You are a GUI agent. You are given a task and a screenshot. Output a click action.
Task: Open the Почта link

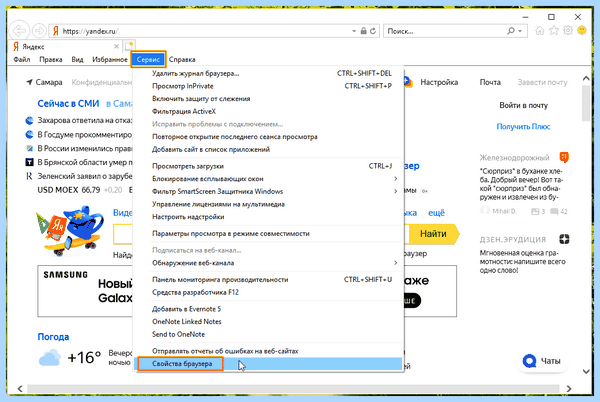(490, 82)
